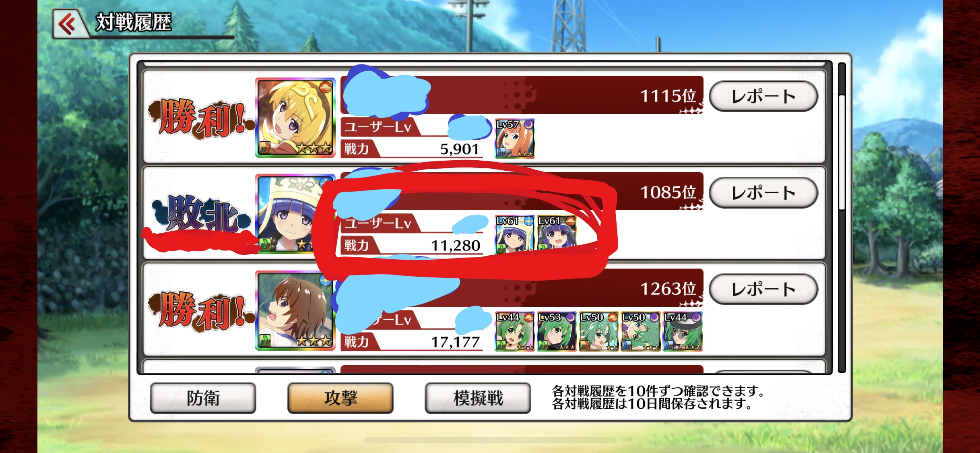Viewport: 980px width, 453px height.
Task: Open レポート for the 1115位 battle
Action: (x=763, y=96)
